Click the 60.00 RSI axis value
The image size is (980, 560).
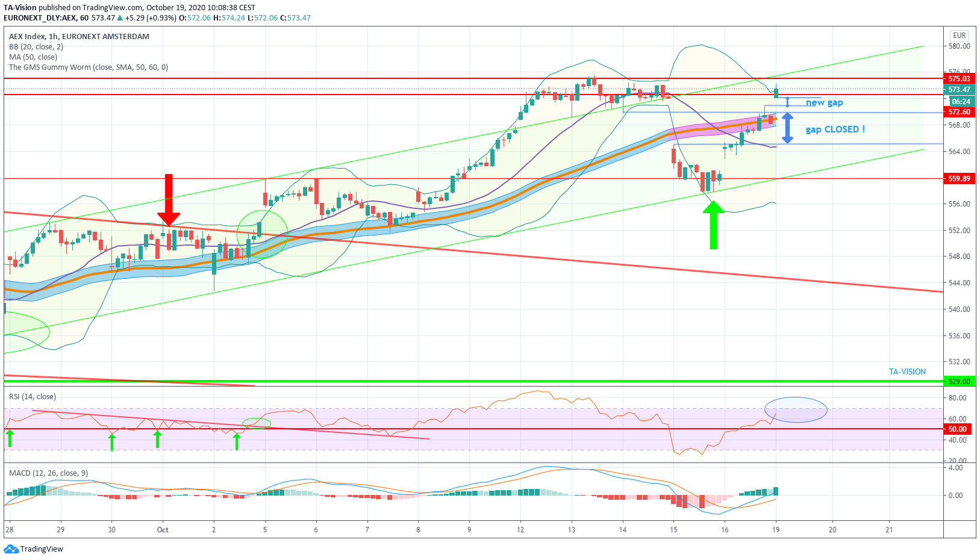coord(958,418)
